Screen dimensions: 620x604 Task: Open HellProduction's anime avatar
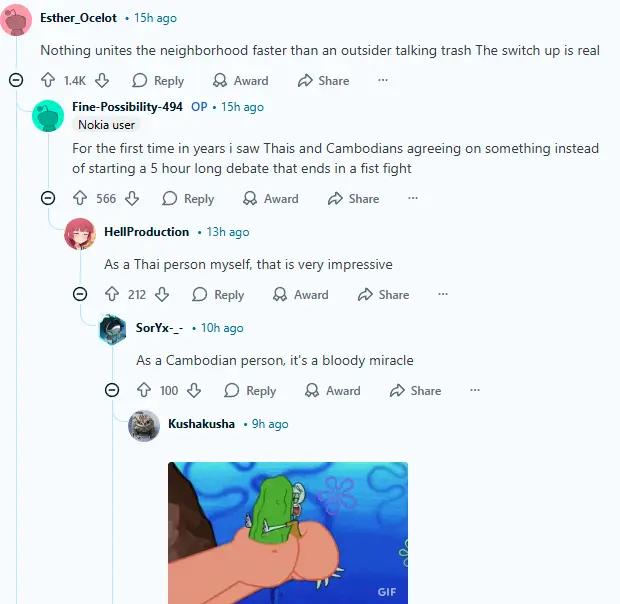(x=80, y=234)
